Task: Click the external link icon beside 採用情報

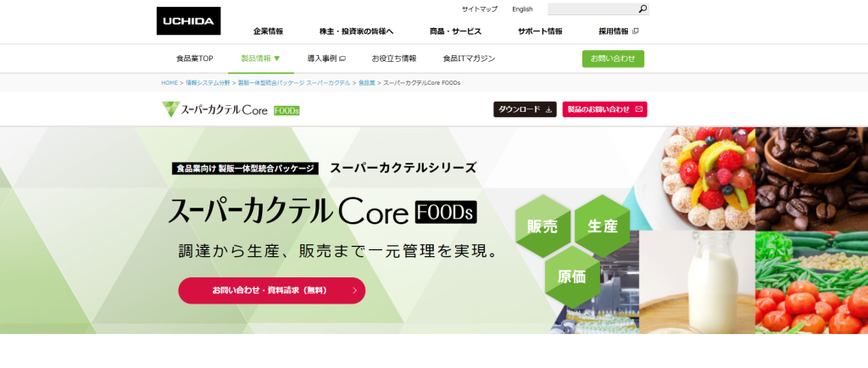Action: pyautogui.click(x=635, y=31)
